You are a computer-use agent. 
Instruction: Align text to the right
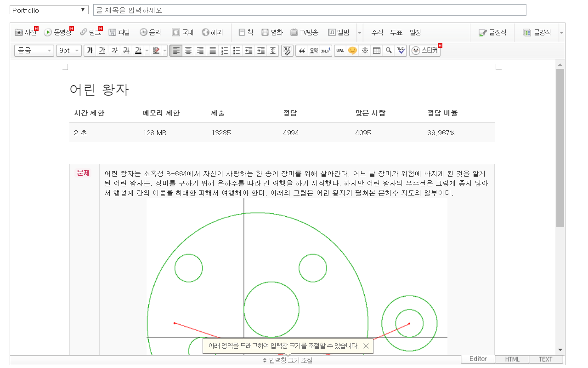click(200, 51)
